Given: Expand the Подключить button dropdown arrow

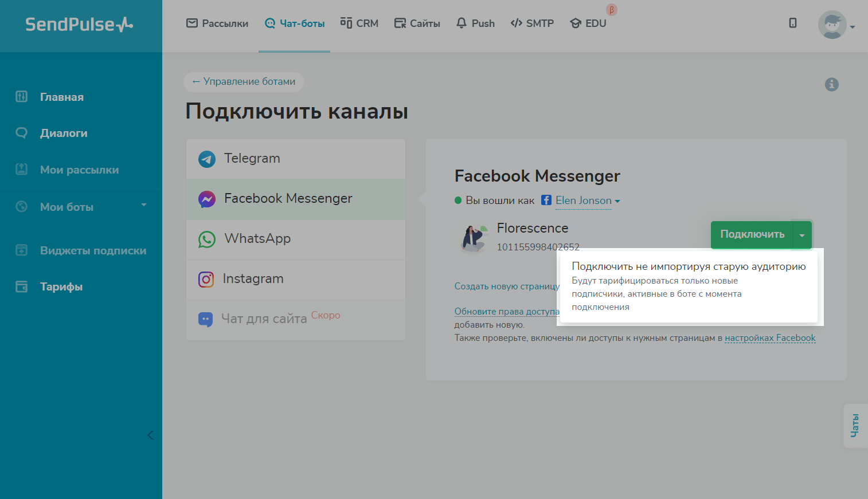Looking at the screenshot, I should pos(802,235).
